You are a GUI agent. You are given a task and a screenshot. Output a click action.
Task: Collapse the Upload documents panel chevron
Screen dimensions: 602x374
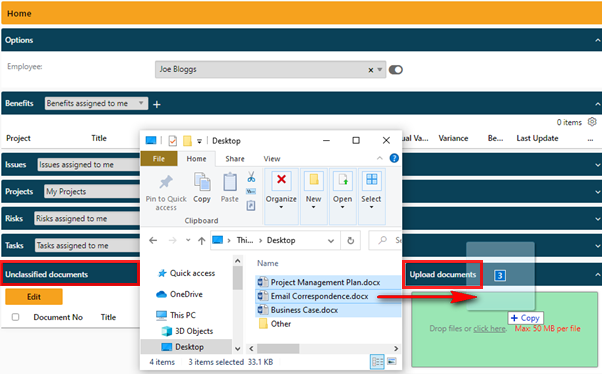[x=597, y=275]
